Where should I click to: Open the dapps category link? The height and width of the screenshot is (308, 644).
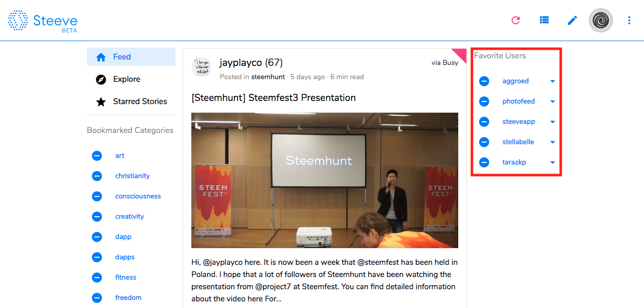[x=125, y=257]
